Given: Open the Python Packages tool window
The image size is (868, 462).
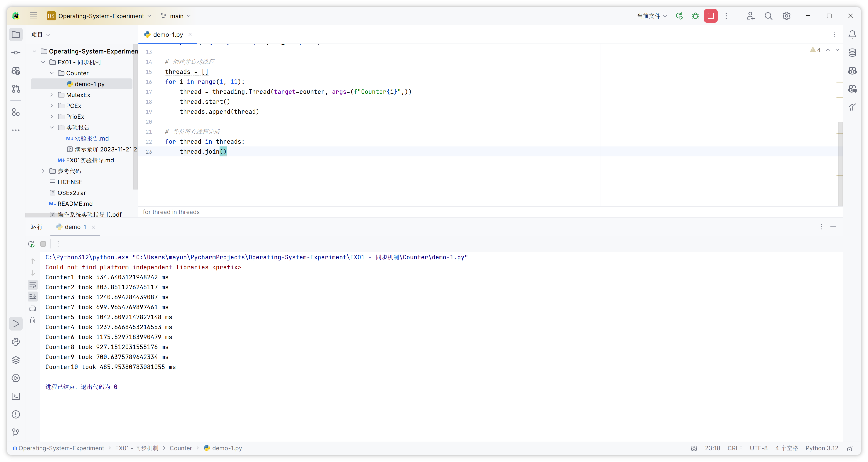Looking at the screenshot, I should [x=16, y=360].
